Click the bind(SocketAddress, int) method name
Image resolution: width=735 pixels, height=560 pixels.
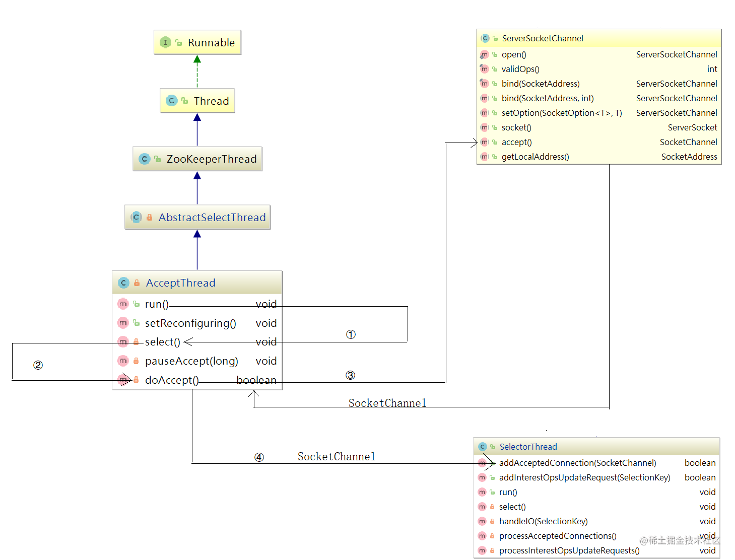(548, 98)
